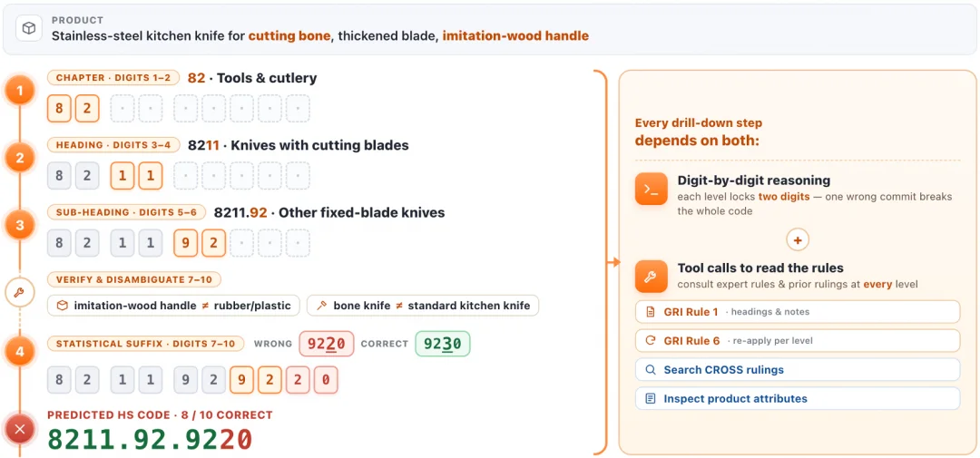Select the imitation-wood handle ≠ rubber/plastic chip
This screenshot has width=980, height=458.
[x=173, y=306]
